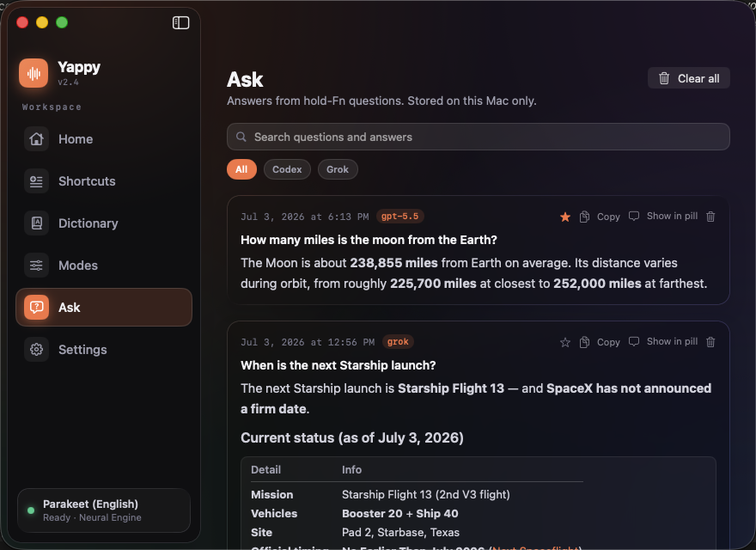The image size is (756, 550).
Task: Filter answers by Codex
Action: coord(287,169)
